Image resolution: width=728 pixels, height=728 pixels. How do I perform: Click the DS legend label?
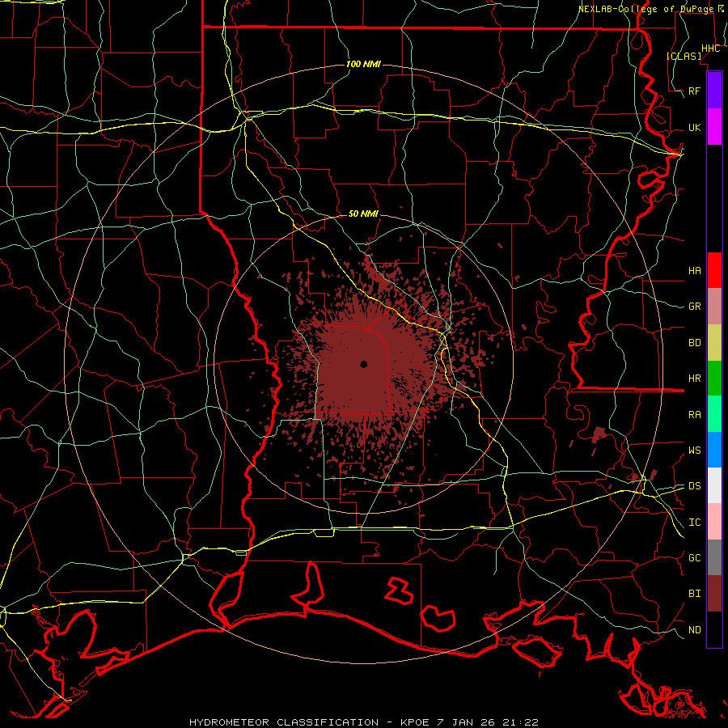click(x=695, y=486)
